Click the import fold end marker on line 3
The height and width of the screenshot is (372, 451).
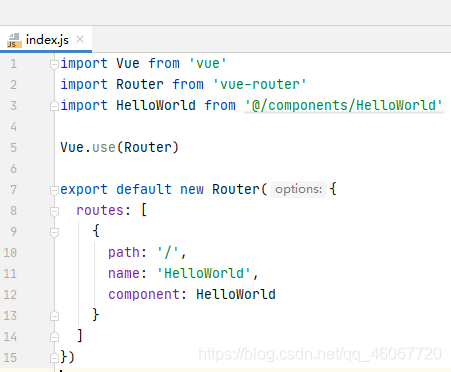tap(54, 106)
